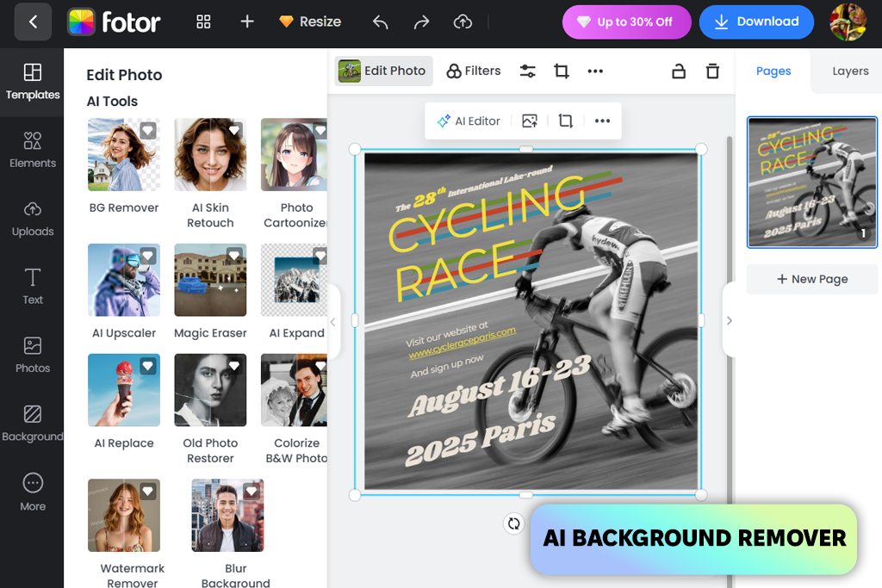Image resolution: width=882 pixels, height=588 pixels.
Task: Open the Uploads sidebar panel
Action: (33, 219)
